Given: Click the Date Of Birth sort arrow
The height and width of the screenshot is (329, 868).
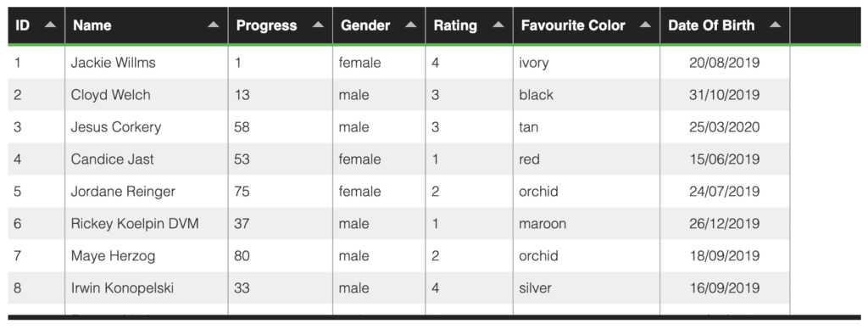Looking at the screenshot, I should pyautogui.click(x=775, y=25).
